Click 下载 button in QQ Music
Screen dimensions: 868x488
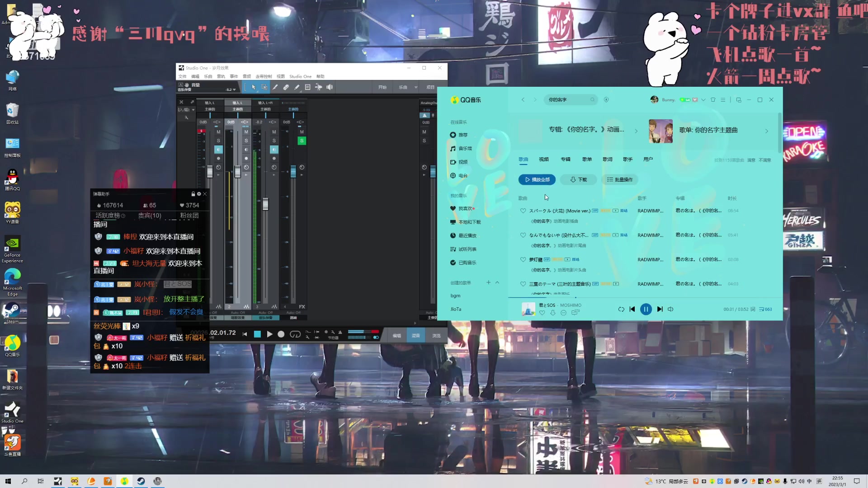coord(578,179)
